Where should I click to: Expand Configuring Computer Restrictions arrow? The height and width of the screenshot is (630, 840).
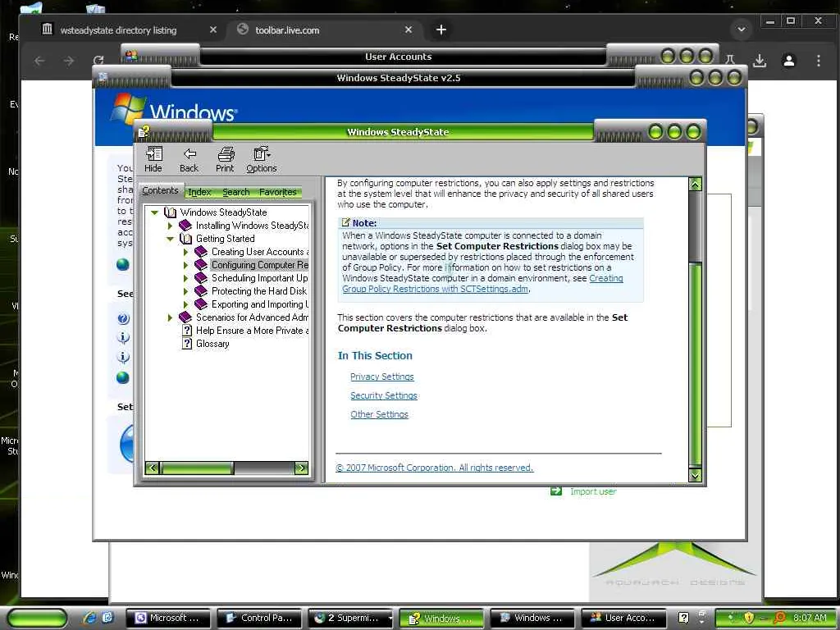[186, 265]
